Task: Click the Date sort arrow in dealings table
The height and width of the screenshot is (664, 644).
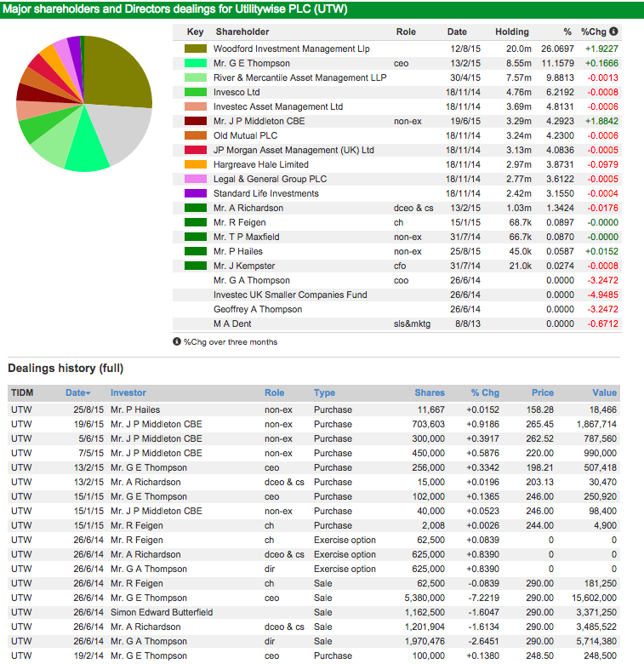Action: point(88,393)
